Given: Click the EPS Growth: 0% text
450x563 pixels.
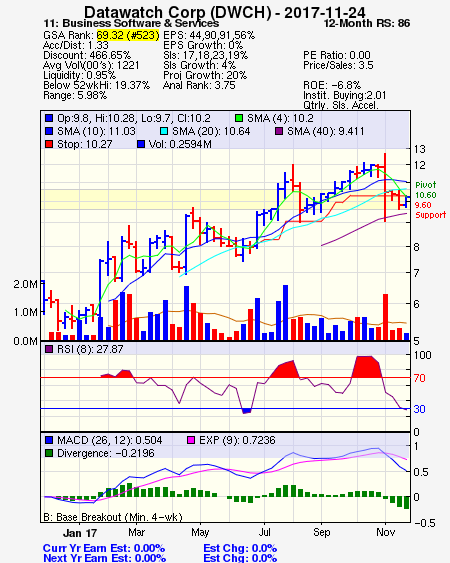Looking at the screenshot, I should [x=203, y=45].
